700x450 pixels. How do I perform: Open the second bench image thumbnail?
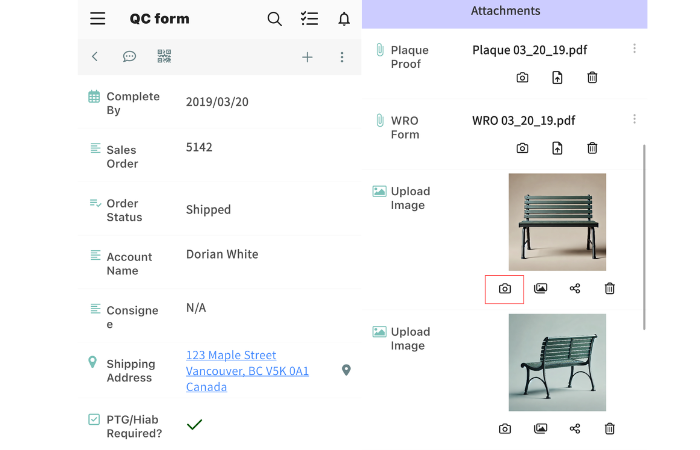pos(557,362)
